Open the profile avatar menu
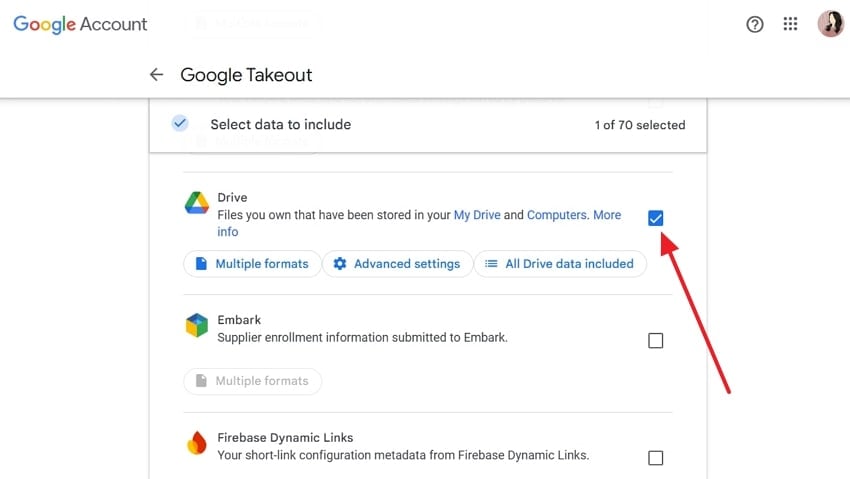Image resolution: width=850 pixels, height=479 pixels. click(x=830, y=24)
